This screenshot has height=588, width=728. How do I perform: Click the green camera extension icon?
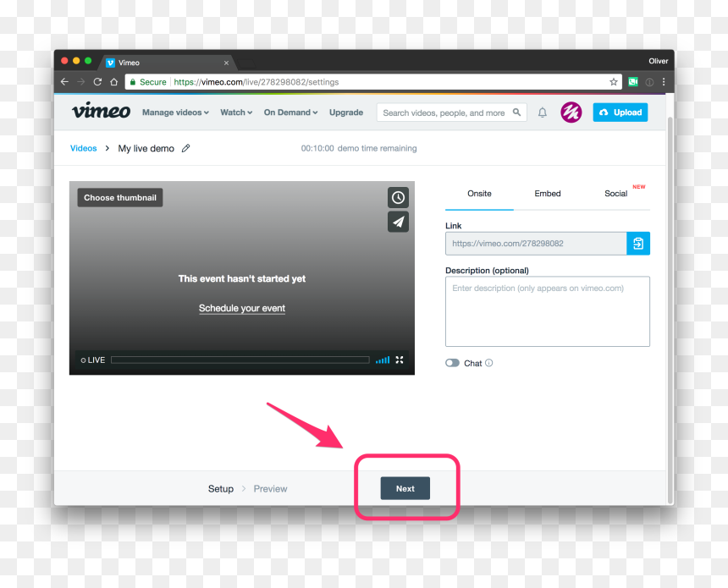[x=633, y=82]
